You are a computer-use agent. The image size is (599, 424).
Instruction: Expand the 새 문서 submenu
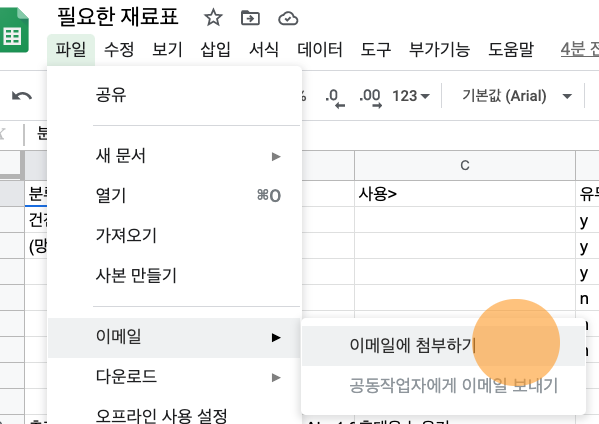click(175, 156)
